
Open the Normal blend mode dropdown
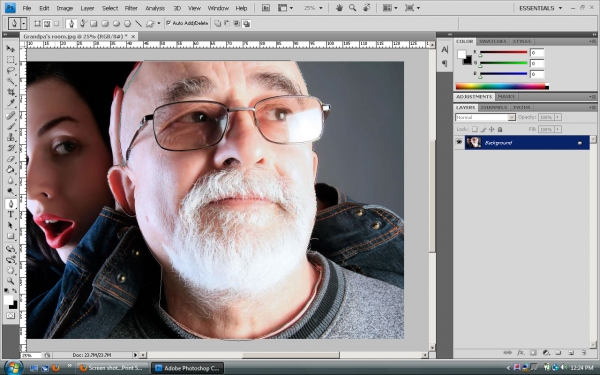[x=485, y=117]
